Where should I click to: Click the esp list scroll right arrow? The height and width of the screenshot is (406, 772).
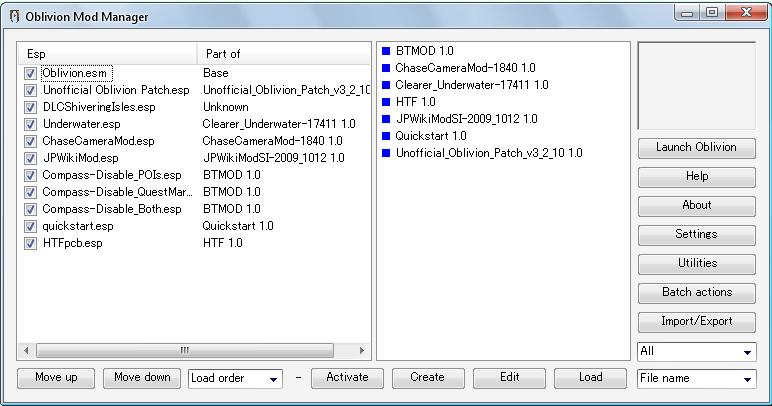pos(362,350)
